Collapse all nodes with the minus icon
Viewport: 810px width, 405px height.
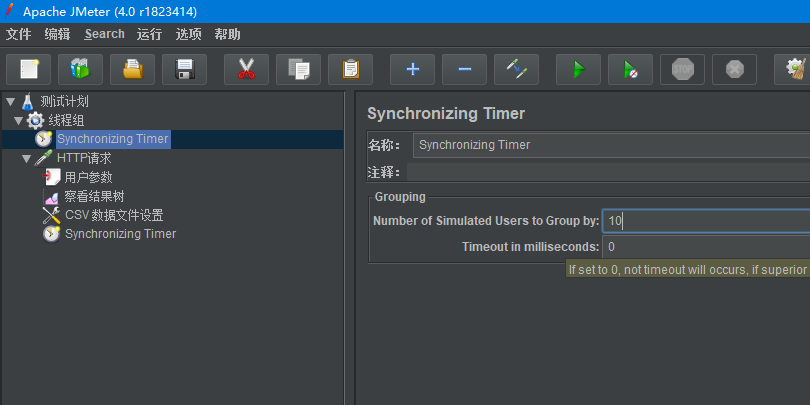[x=464, y=69]
